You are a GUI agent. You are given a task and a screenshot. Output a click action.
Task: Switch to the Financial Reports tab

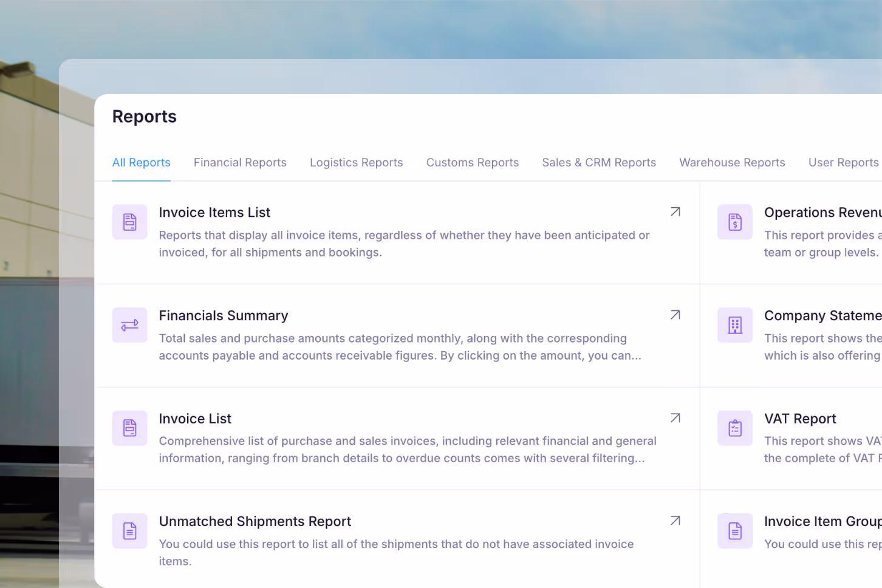pos(240,162)
